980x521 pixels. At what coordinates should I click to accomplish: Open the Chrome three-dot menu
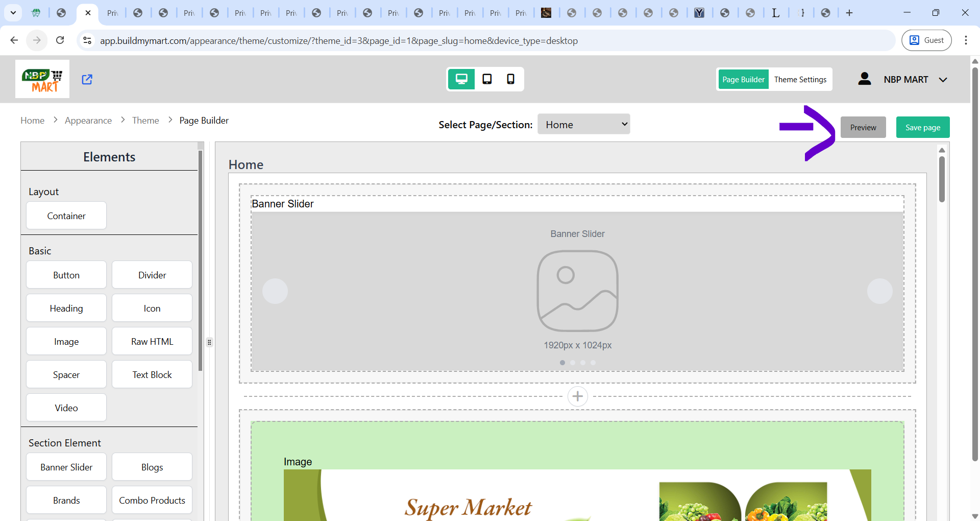(x=966, y=40)
